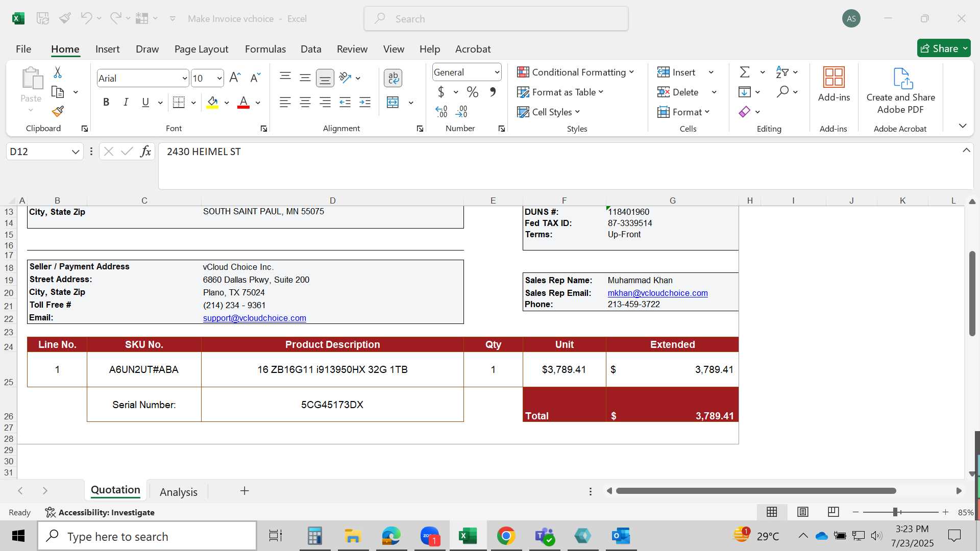This screenshot has height=551, width=980.
Task: Open support@vcloudchoice.com email link
Action: tap(254, 318)
